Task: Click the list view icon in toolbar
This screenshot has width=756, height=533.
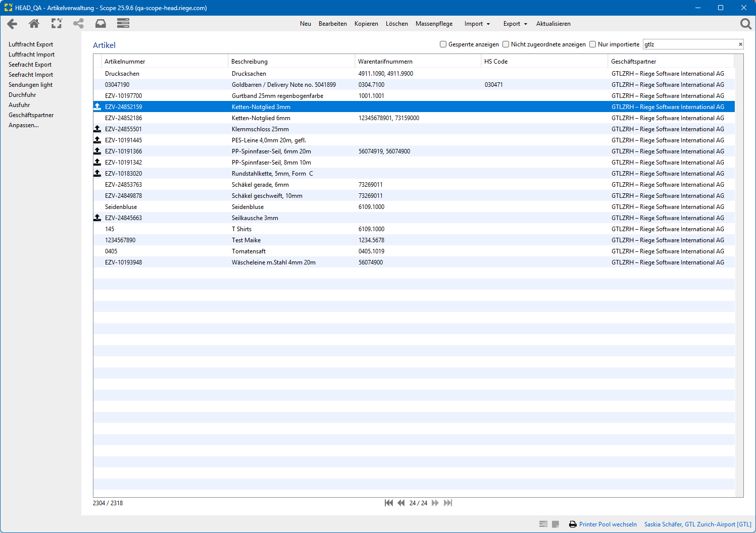Action: click(123, 24)
